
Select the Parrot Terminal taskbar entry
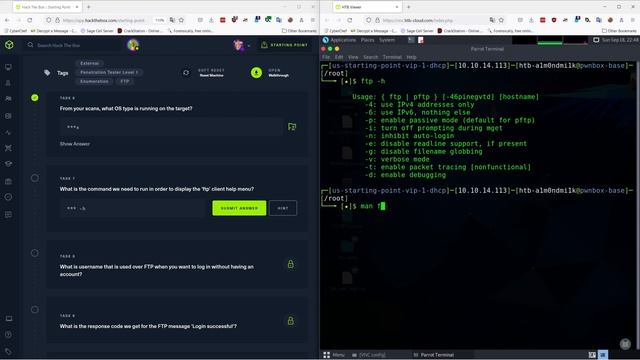tap(433, 355)
